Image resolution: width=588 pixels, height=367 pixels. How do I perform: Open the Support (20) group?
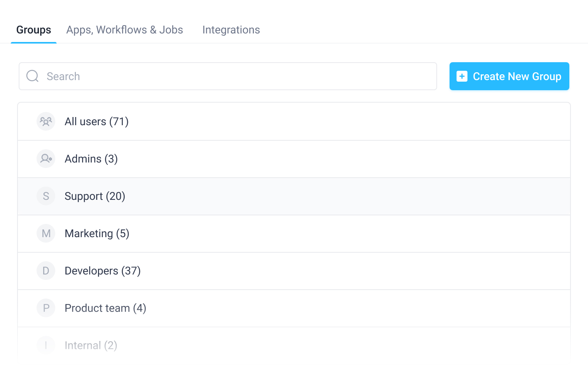[95, 196]
